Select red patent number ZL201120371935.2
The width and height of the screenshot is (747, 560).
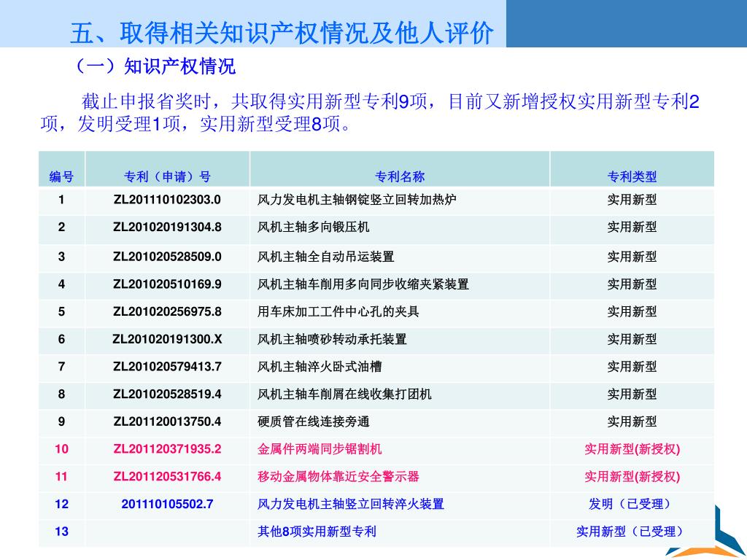[167, 449]
